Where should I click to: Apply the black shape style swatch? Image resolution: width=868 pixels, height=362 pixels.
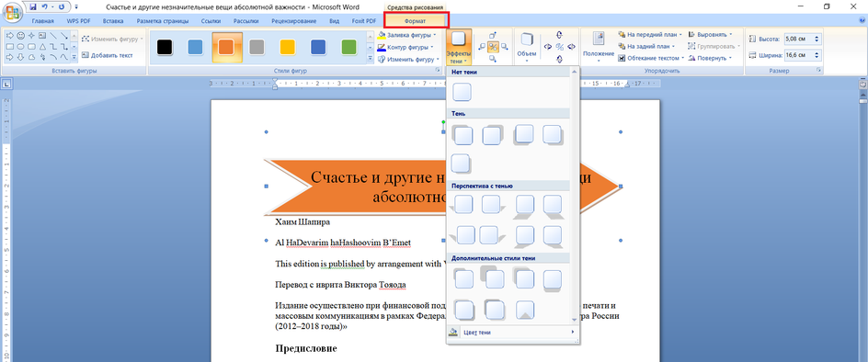[165, 48]
